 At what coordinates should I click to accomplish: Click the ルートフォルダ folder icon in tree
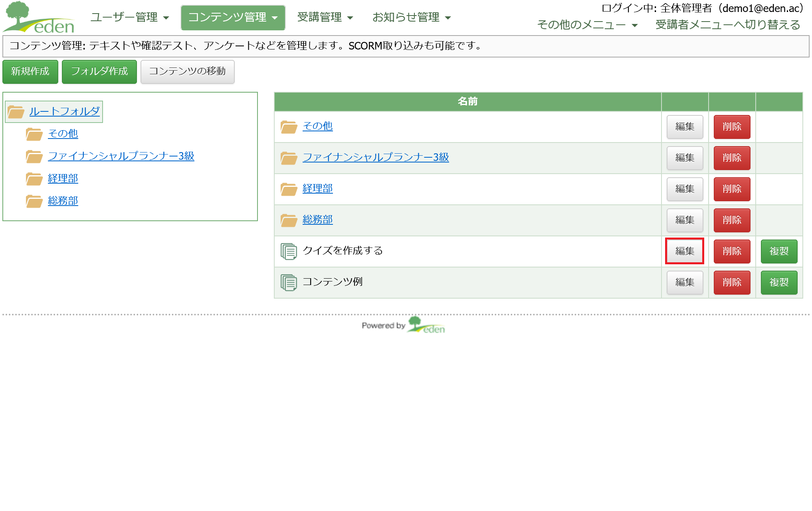click(16, 112)
